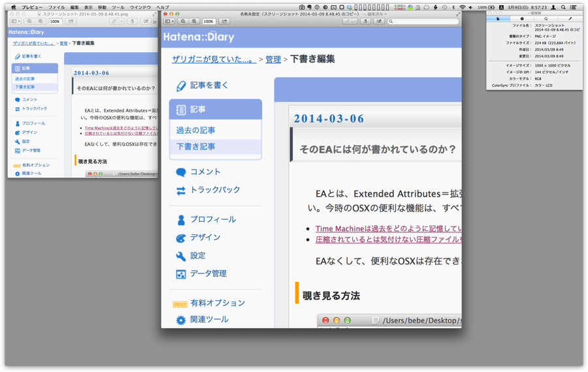Click 管理 breadcrumb link in front window
This screenshot has height=372, width=588.
(x=273, y=59)
